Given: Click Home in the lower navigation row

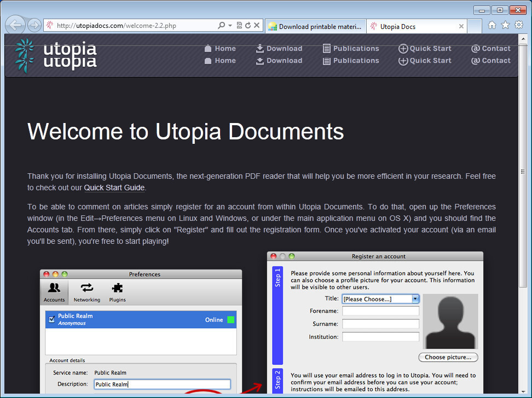Looking at the screenshot, I should (220, 61).
